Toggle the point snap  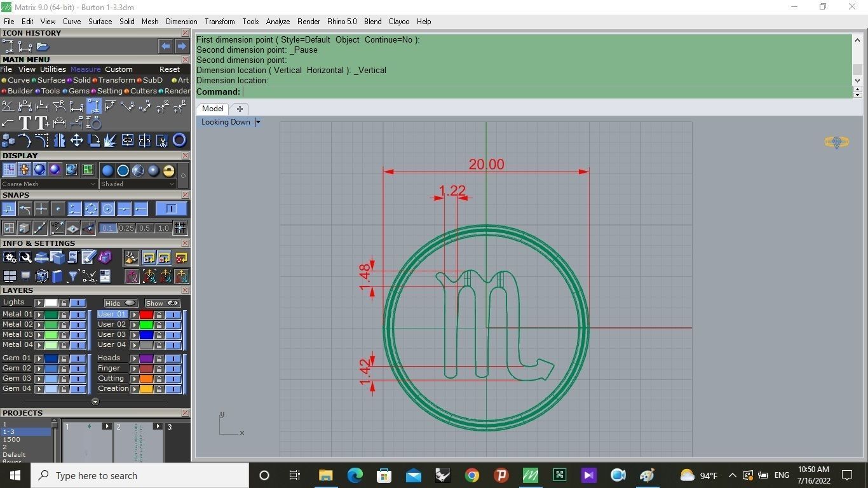tap(58, 209)
